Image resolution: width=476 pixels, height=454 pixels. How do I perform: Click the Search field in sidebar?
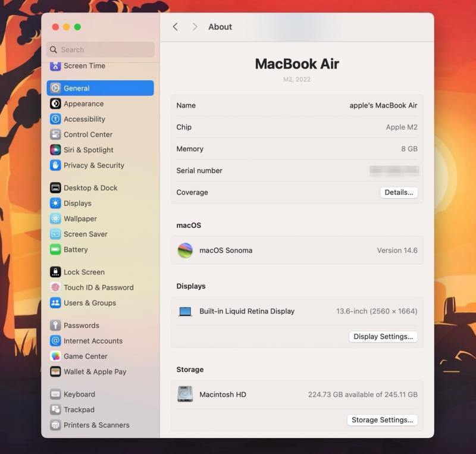pos(101,49)
